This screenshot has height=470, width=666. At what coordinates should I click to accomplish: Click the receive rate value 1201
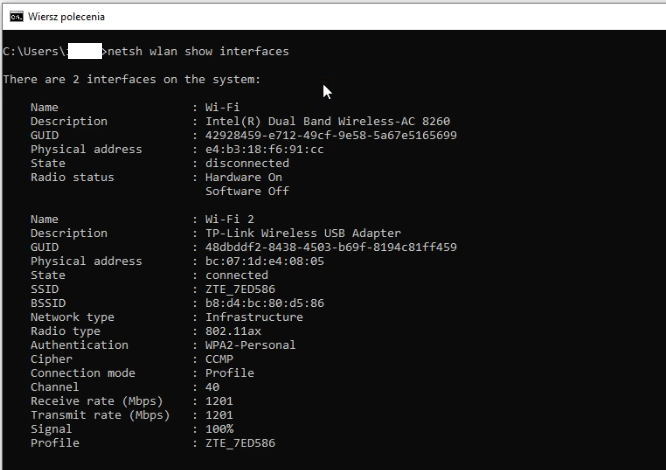tap(219, 401)
